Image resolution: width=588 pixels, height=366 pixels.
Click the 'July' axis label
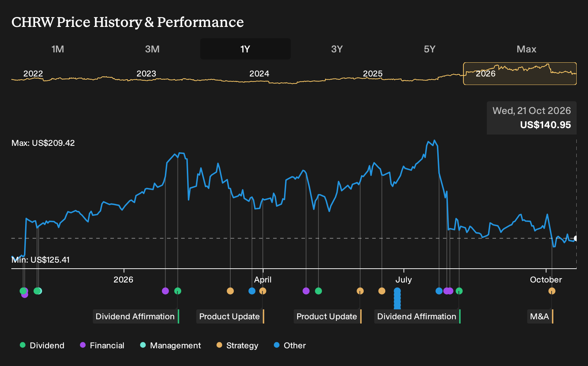tap(404, 280)
